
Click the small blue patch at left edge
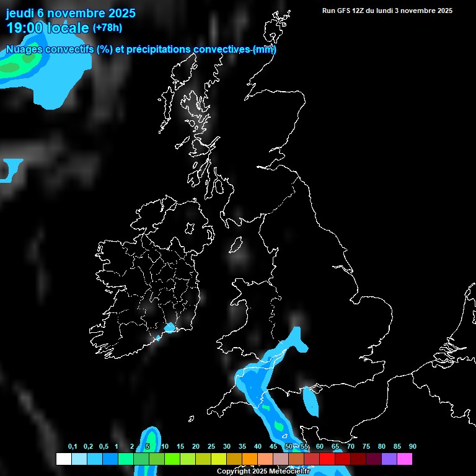pyautogui.click(x=9, y=169)
